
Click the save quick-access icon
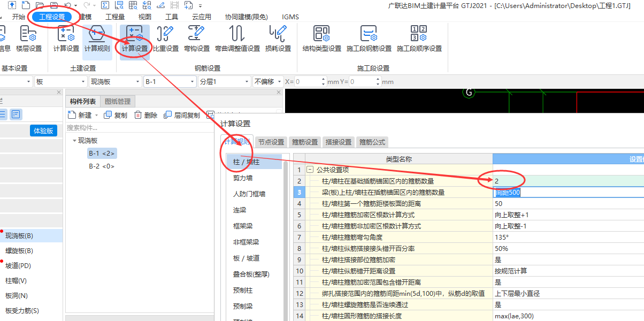(54, 5)
